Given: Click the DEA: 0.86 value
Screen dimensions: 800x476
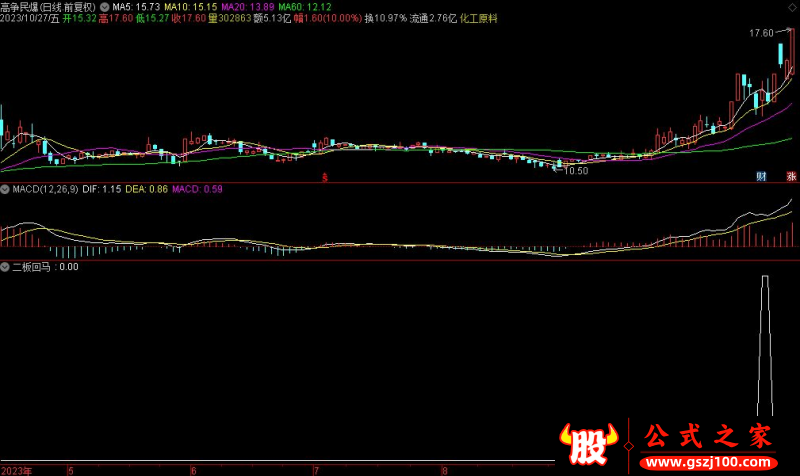Looking at the screenshot, I should coord(146,189).
